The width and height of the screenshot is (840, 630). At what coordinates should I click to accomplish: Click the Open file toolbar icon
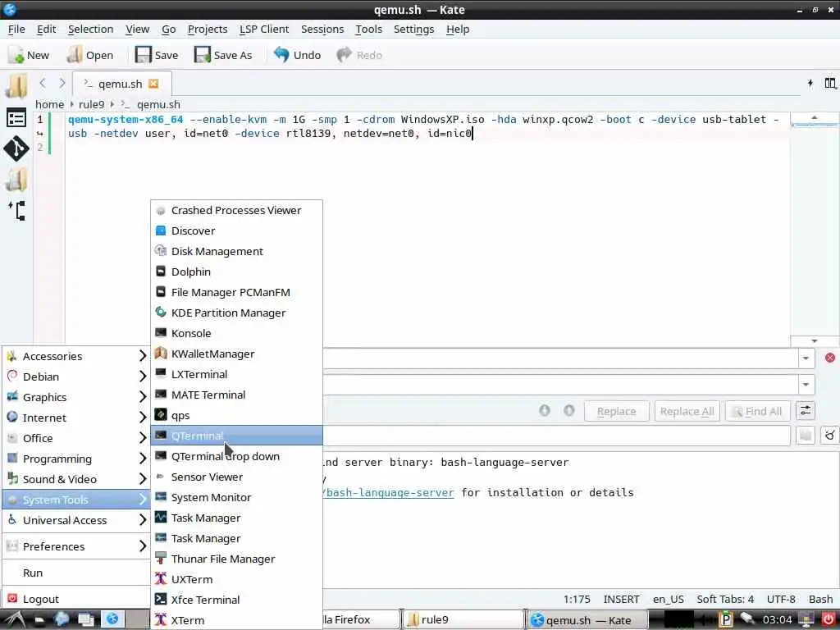75,55
